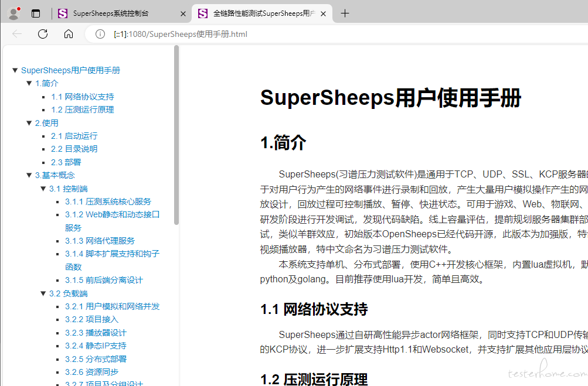Open the browser profile avatar icon
Viewport: 588px width, 386px height.
[14, 13]
